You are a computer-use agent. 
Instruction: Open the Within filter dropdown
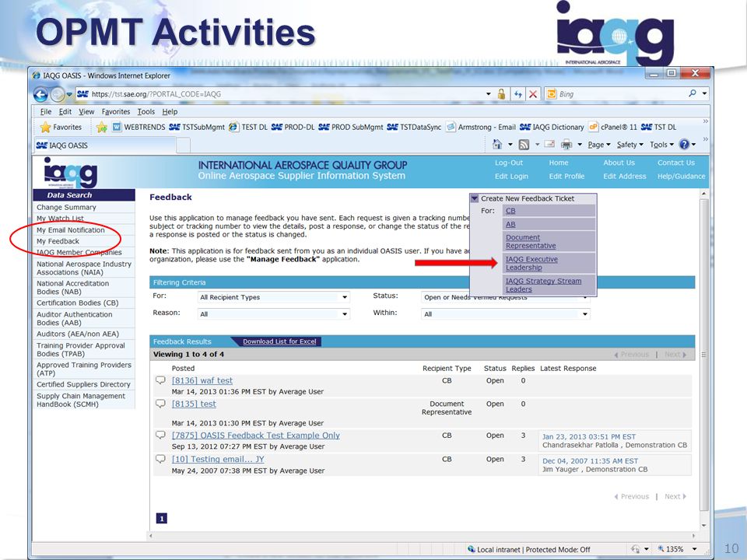506,314
